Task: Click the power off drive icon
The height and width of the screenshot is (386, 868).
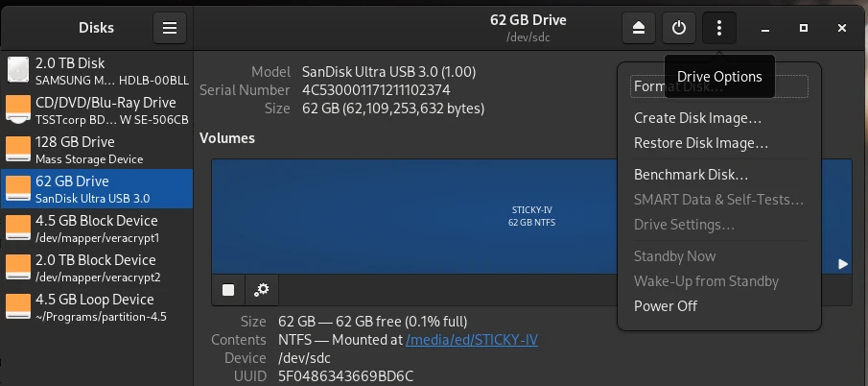Action: pos(679,28)
